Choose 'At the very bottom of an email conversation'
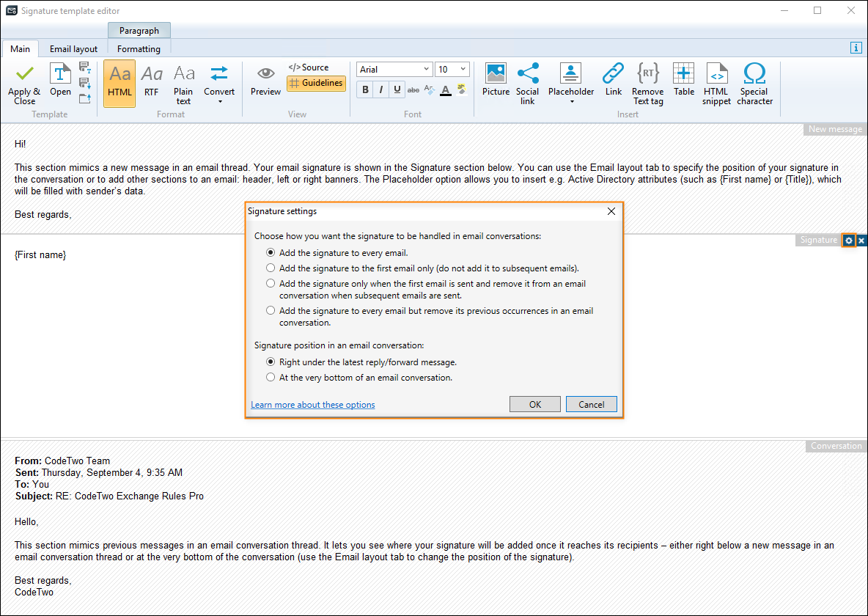This screenshot has width=868, height=616. click(271, 376)
